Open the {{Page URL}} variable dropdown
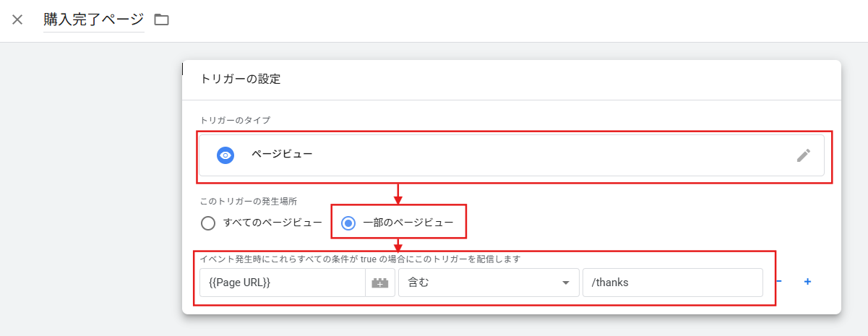868x336 pixels. click(282, 283)
